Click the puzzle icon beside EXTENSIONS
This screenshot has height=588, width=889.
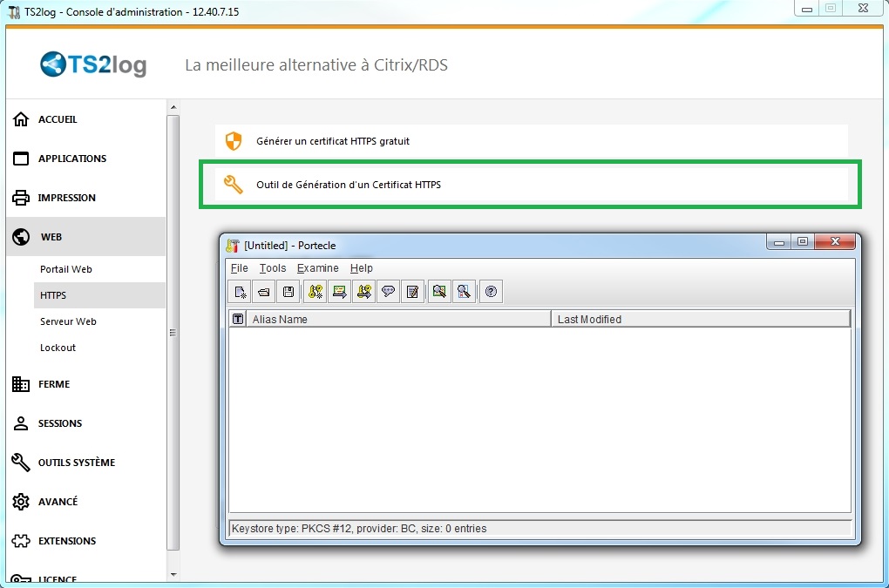tap(21, 541)
